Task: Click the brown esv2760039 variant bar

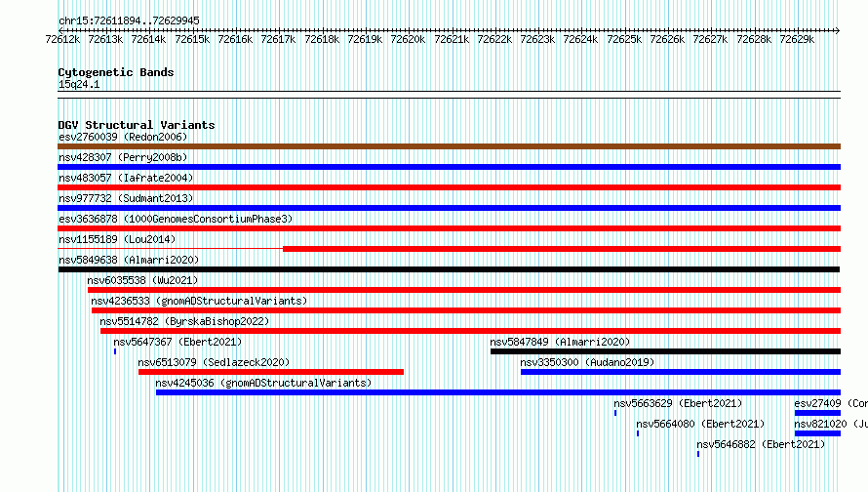Action: 449,146
